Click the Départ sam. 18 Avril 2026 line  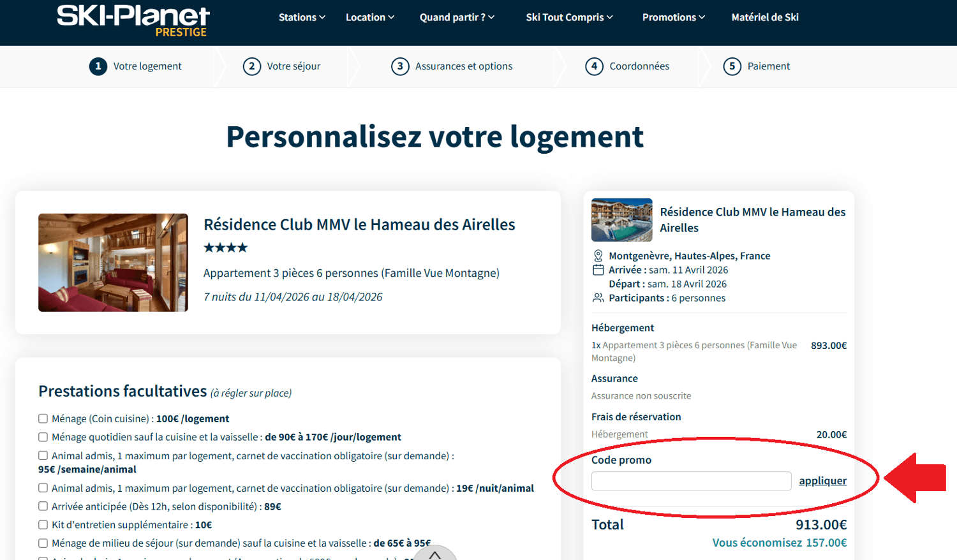point(667,284)
